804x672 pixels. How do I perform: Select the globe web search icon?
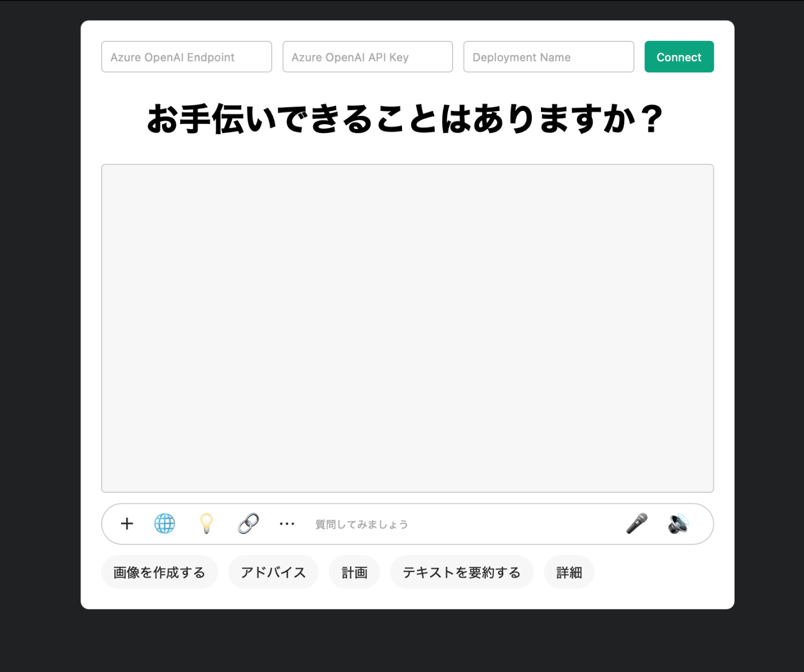[165, 524]
